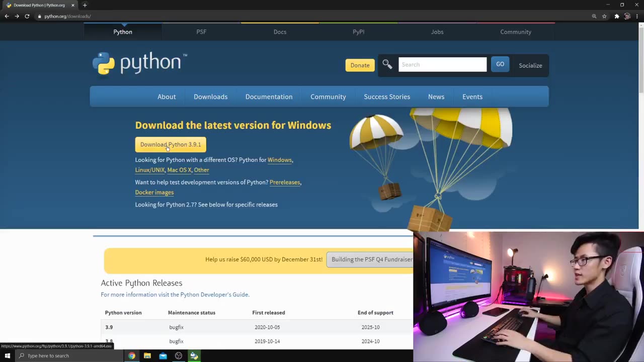Open the Socialize dropdown
The height and width of the screenshot is (362, 644).
530,65
